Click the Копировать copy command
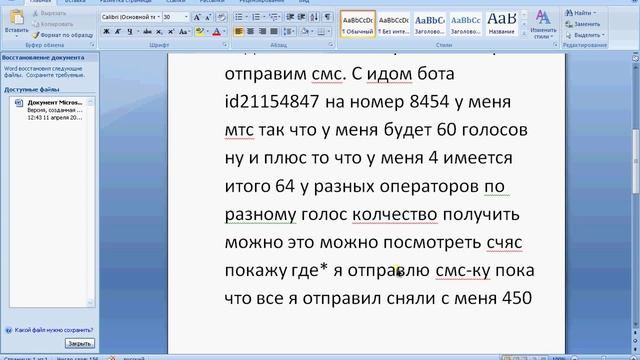 coord(52,24)
